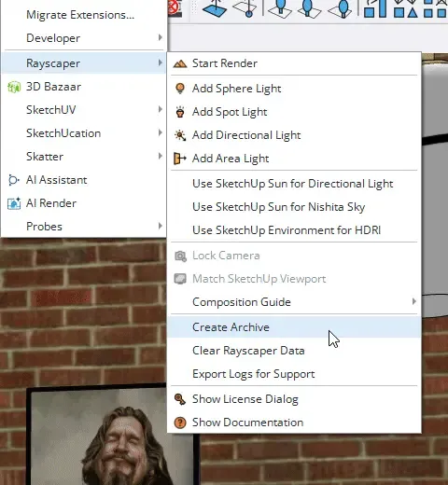Expand the Composition Guide submenu arrow

413,301
